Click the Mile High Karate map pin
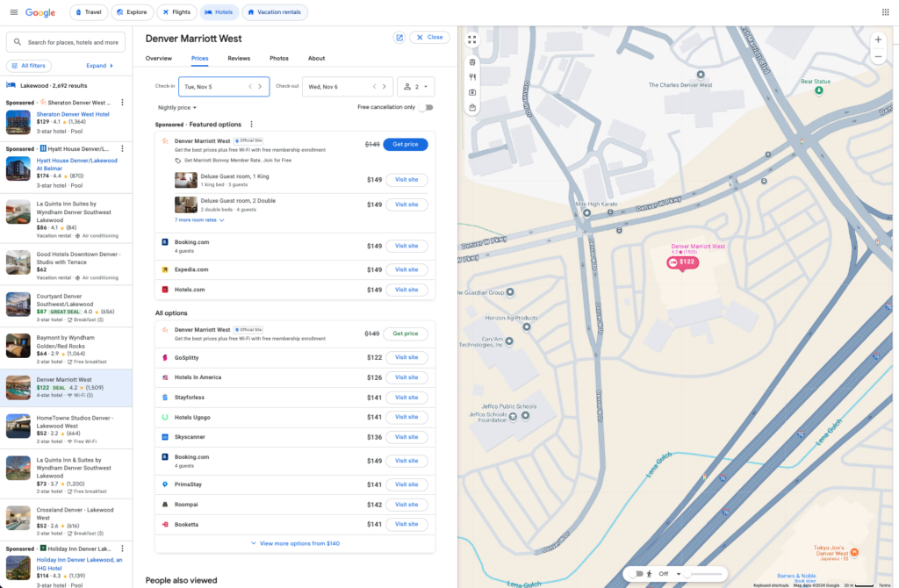This screenshot has width=899, height=588. pyautogui.click(x=586, y=213)
